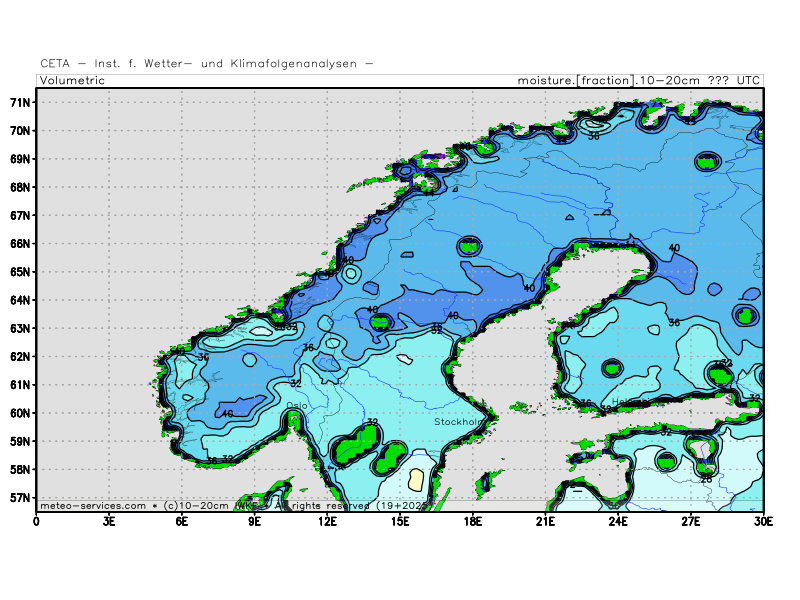Click the 21E longitude axis label
Viewport: 800px width, 600px height.
(x=546, y=520)
